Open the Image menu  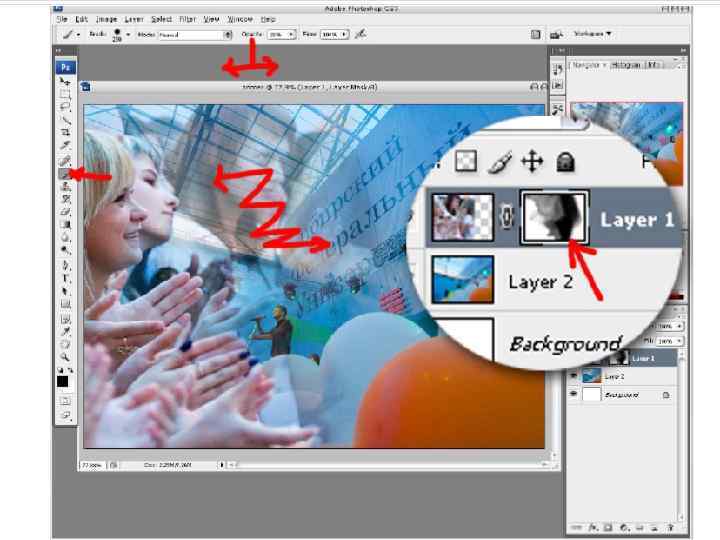tap(107, 19)
